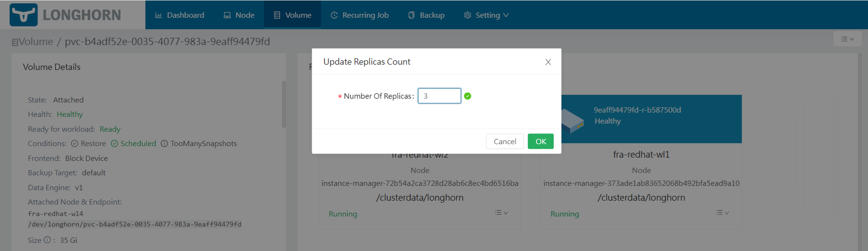Select the Volume navigation item

pos(292,15)
